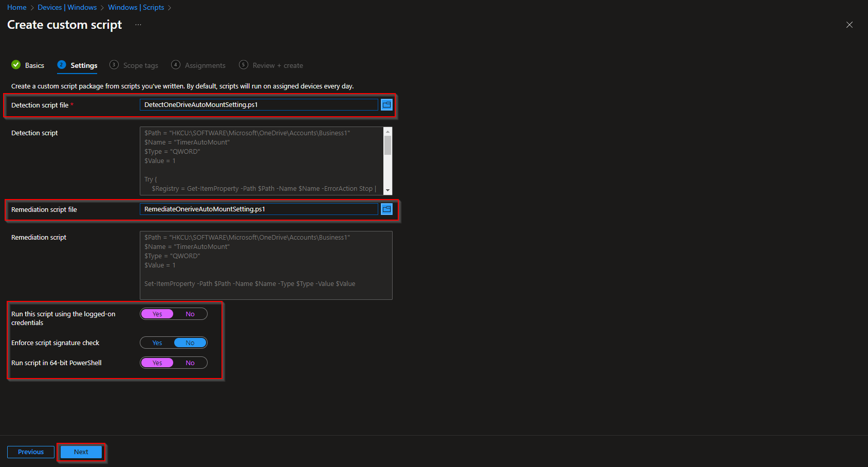Click the scroll-up arrow on the detection script viewer
This screenshot has height=467, width=868.
[x=388, y=132]
